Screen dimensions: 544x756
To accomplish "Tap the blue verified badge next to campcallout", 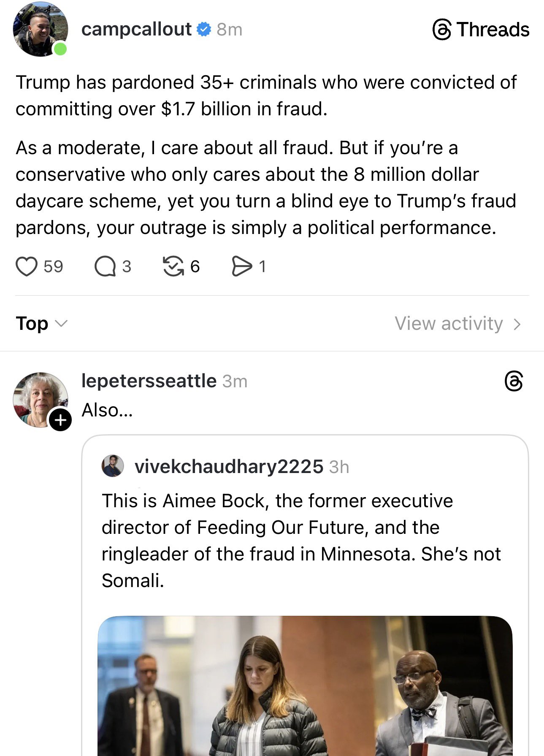I will point(204,30).
